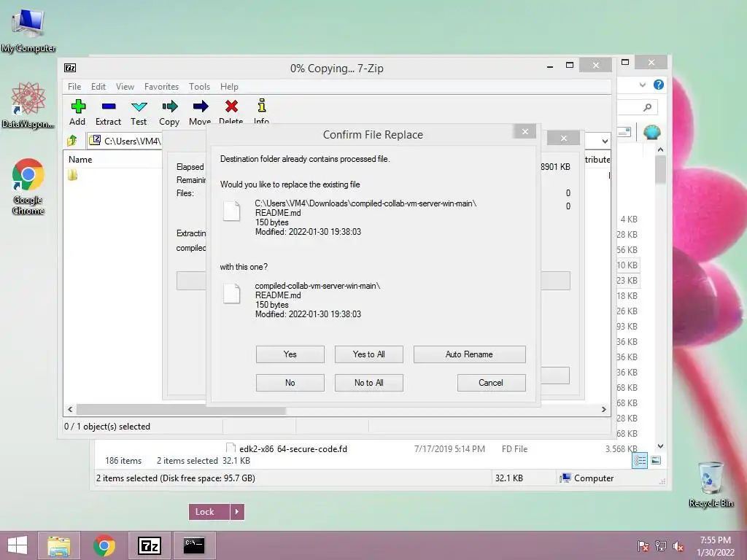Open Google Chrome desktop shortcut
The image size is (747, 560).
(x=28, y=187)
